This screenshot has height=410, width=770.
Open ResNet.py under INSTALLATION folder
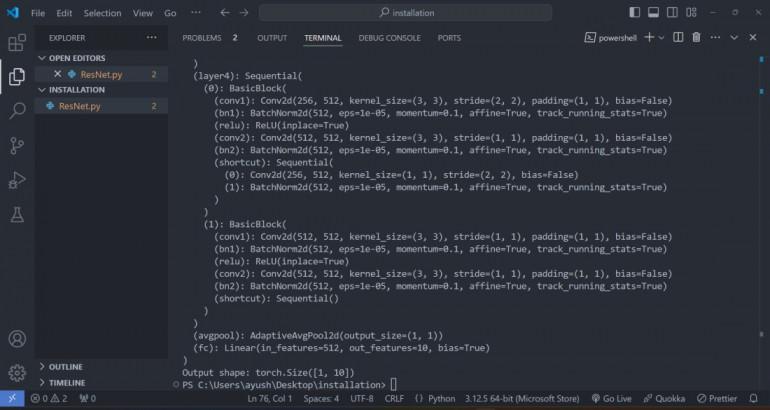101,106
